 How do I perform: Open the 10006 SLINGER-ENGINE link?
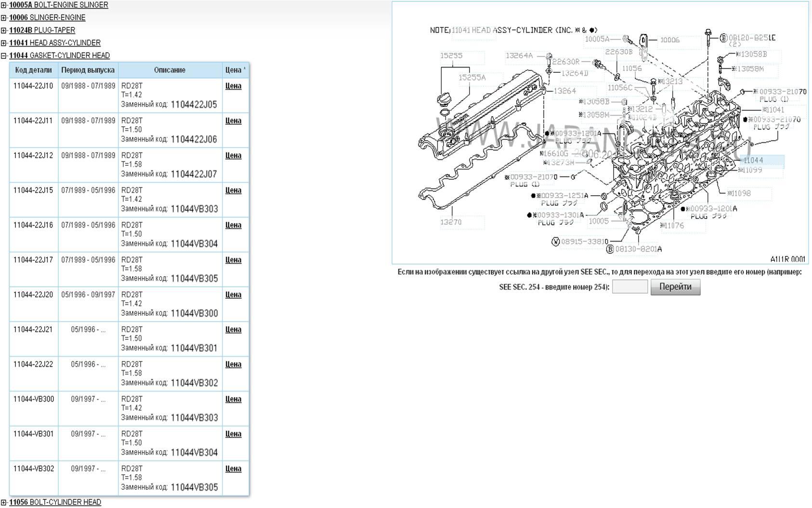point(47,17)
